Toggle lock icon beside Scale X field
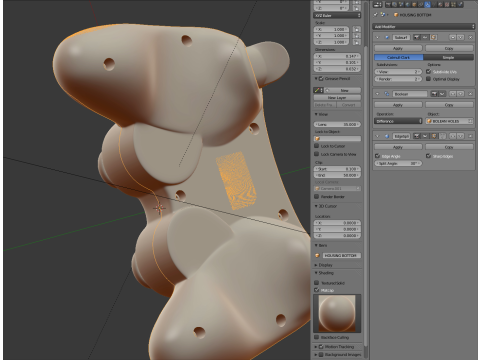The image size is (480, 360). pos(356,29)
